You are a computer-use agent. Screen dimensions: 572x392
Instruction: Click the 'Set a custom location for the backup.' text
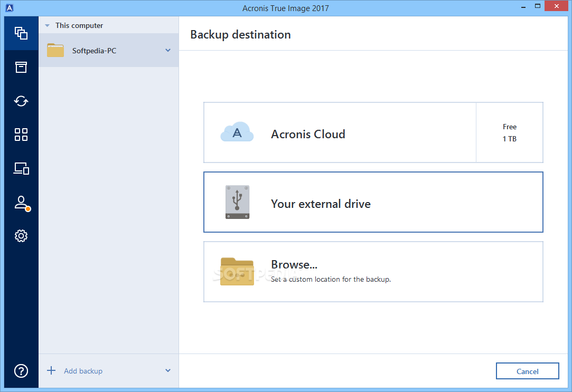[x=331, y=280]
